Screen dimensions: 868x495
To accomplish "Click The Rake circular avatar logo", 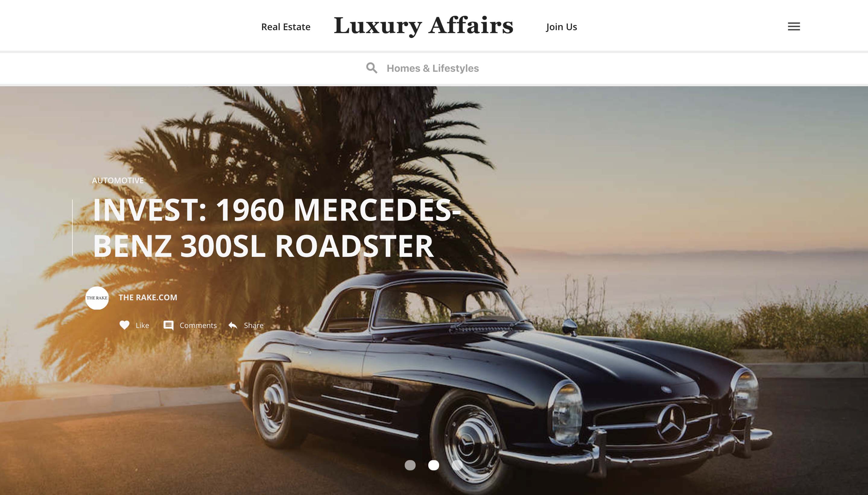I will pos(97,298).
